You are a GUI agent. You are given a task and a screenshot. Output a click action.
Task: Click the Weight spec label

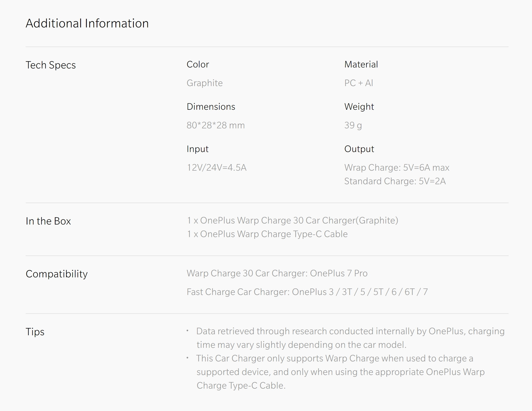click(x=359, y=107)
